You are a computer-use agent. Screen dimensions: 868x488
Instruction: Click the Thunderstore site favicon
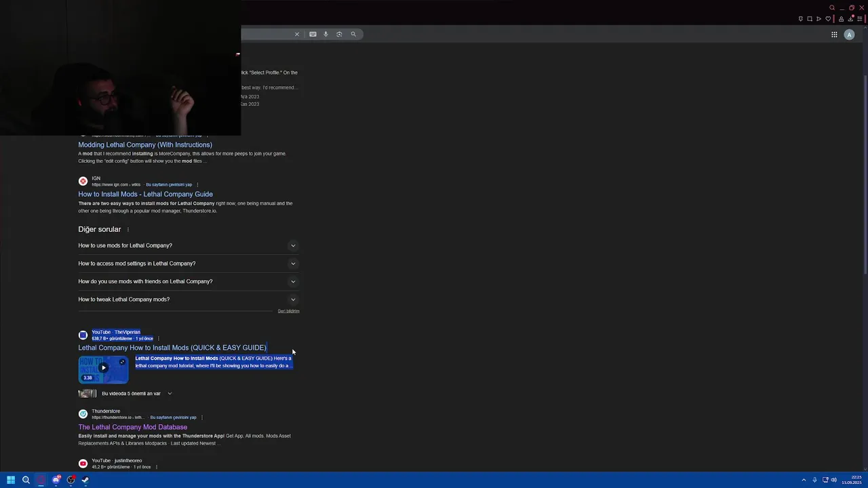click(x=83, y=414)
